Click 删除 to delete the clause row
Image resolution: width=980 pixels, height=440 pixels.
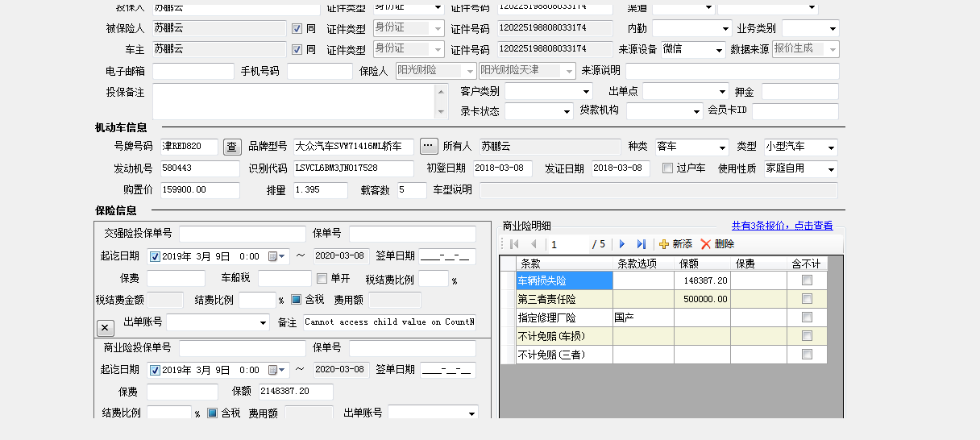717,244
